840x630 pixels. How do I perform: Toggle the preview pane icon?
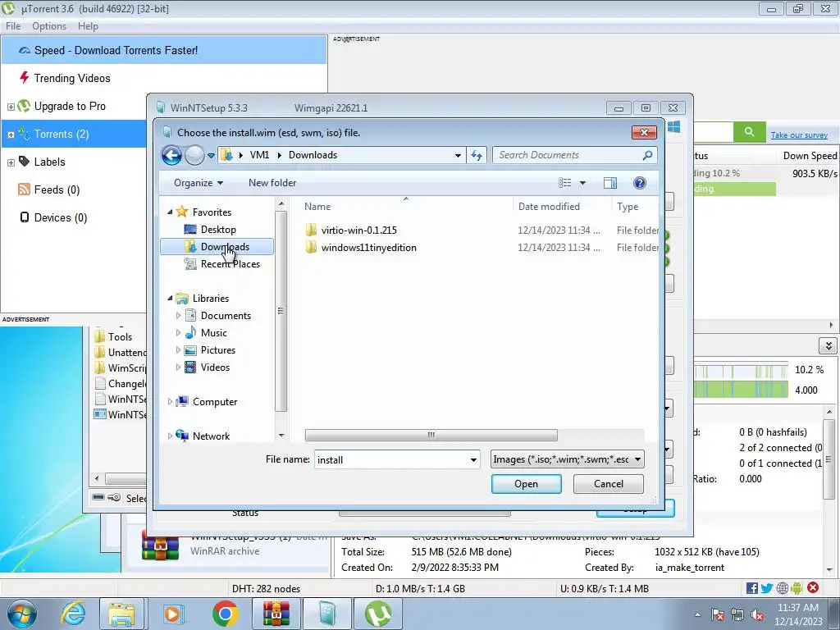tap(610, 183)
